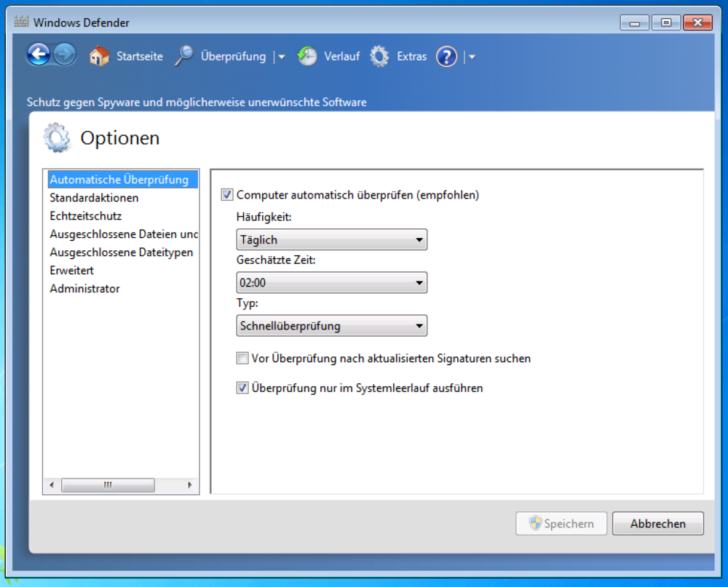Click the Extras gear icon
This screenshot has height=587, width=728.
coord(379,56)
